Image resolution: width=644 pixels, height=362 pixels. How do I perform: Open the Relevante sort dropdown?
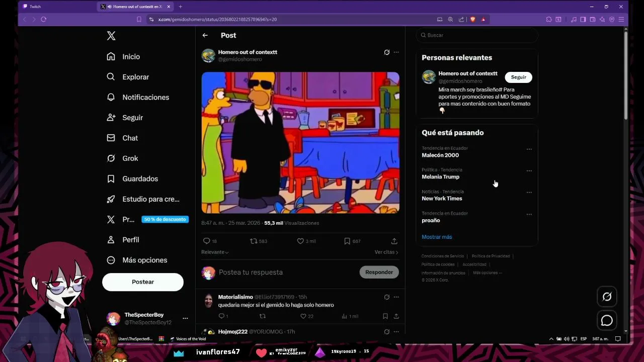click(215, 252)
